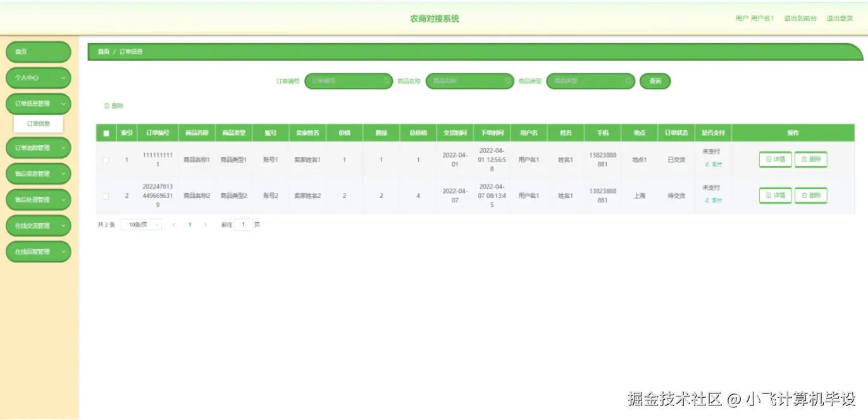
Task: Click the 待交货 status cell
Action: pos(676,196)
